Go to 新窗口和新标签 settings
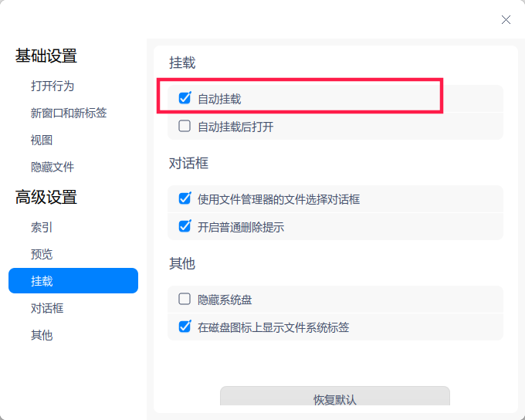 (x=69, y=113)
